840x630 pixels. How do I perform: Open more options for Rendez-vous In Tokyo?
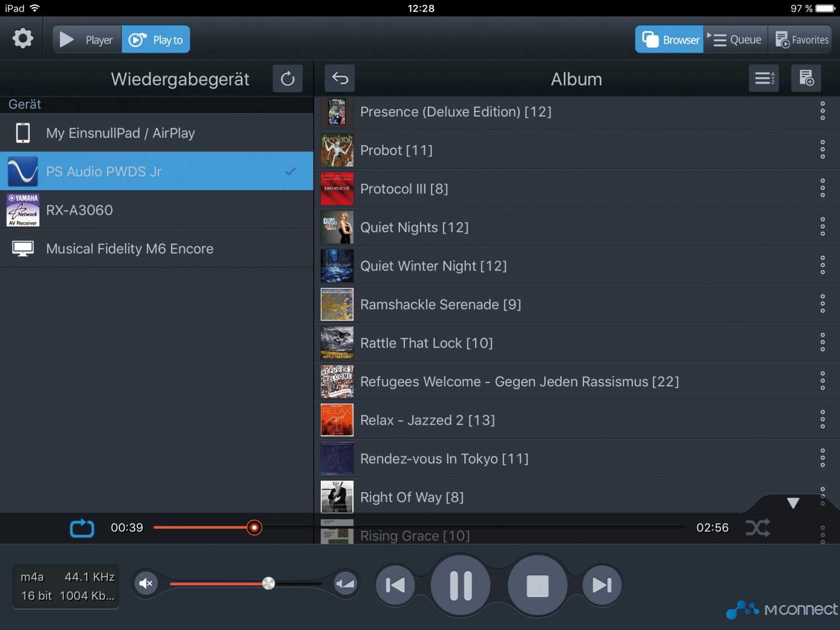822,458
